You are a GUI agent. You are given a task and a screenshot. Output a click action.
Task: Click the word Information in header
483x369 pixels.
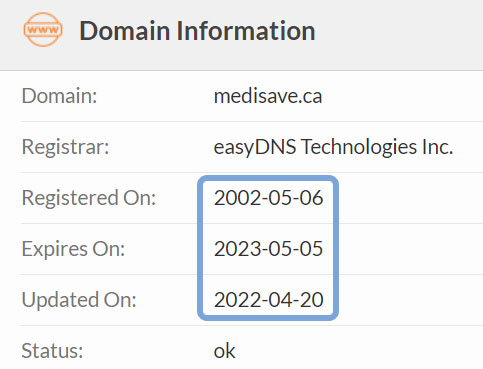coord(246,31)
